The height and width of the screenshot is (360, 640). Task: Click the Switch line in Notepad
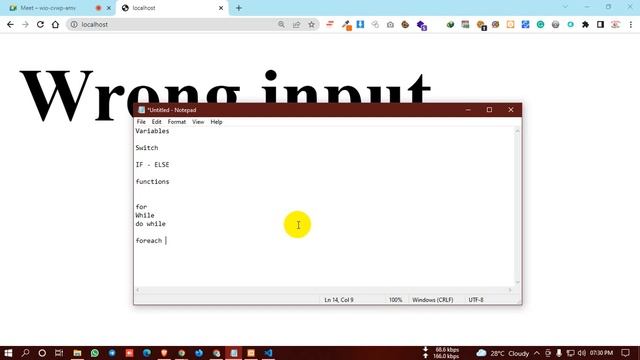(147, 148)
